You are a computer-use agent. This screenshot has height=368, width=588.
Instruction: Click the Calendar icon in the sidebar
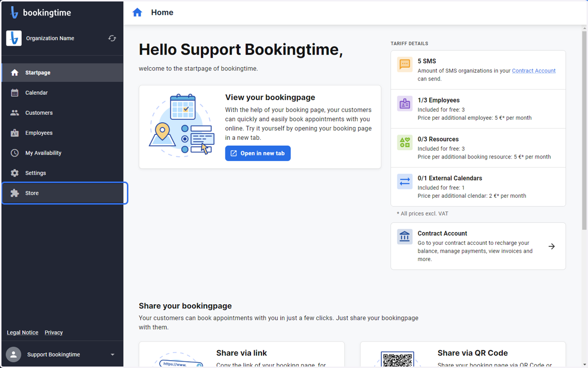15,93
